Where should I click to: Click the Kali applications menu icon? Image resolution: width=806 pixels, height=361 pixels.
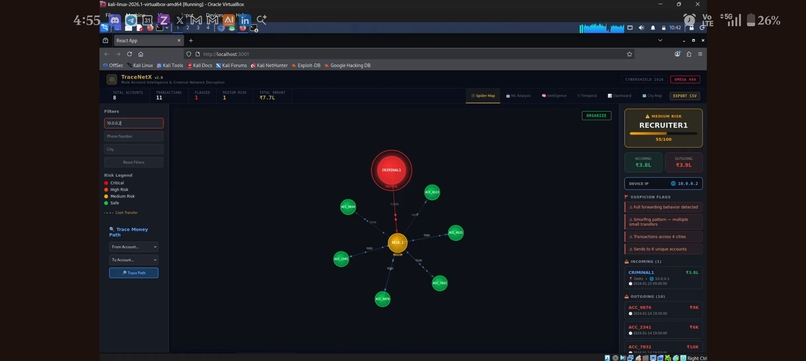point(104,28)
